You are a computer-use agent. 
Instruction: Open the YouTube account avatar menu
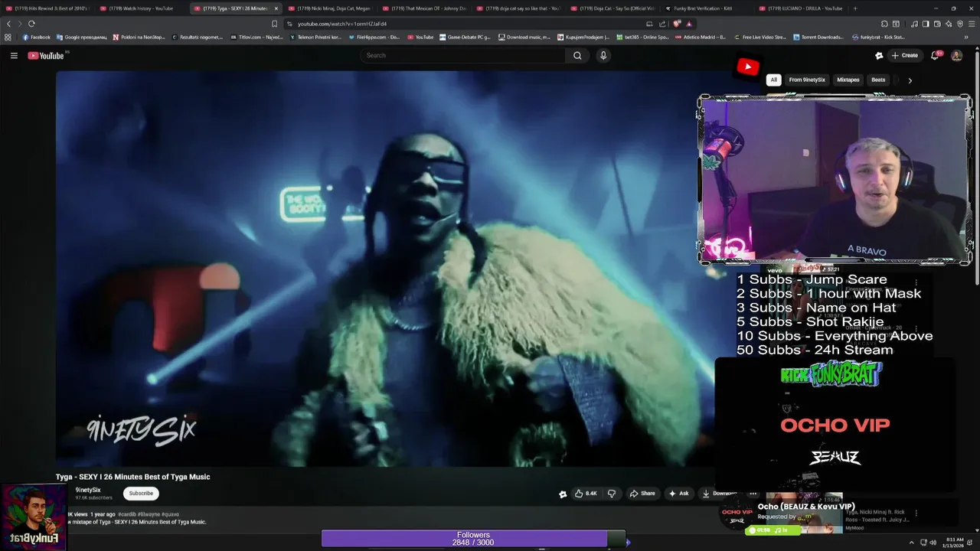point(956,55)
